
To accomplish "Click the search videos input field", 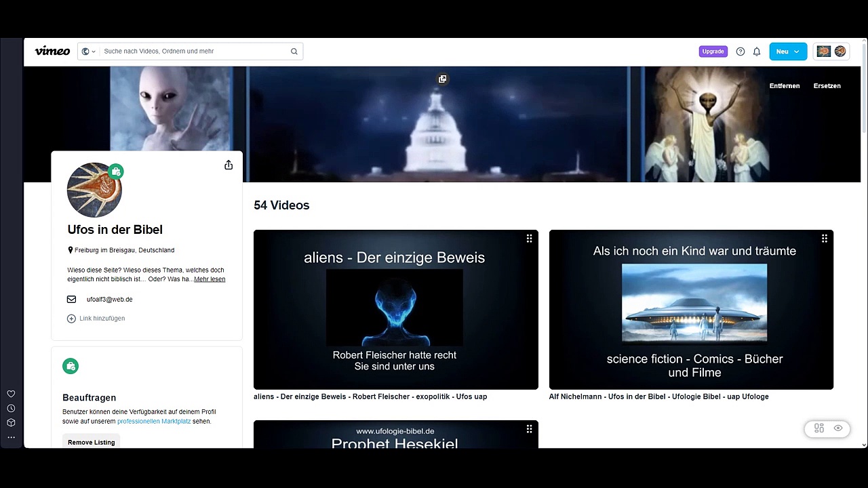I will coord(195,52).
